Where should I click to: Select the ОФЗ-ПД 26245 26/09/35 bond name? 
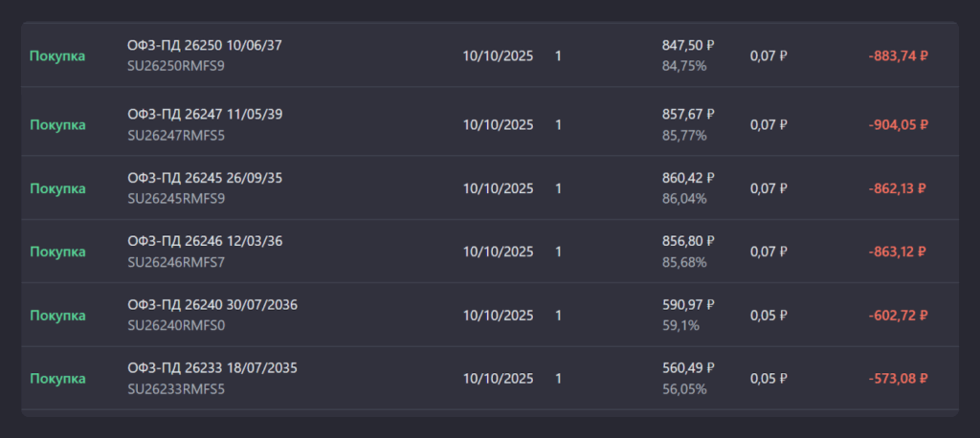pos(205,178)
